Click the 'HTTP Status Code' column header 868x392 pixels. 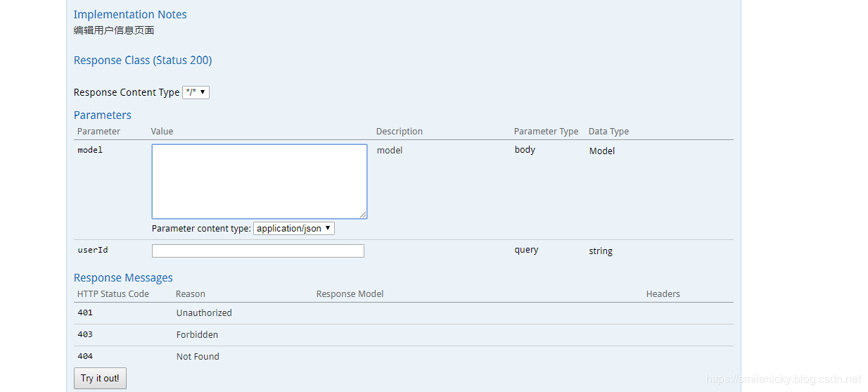[x=113, y=294]
